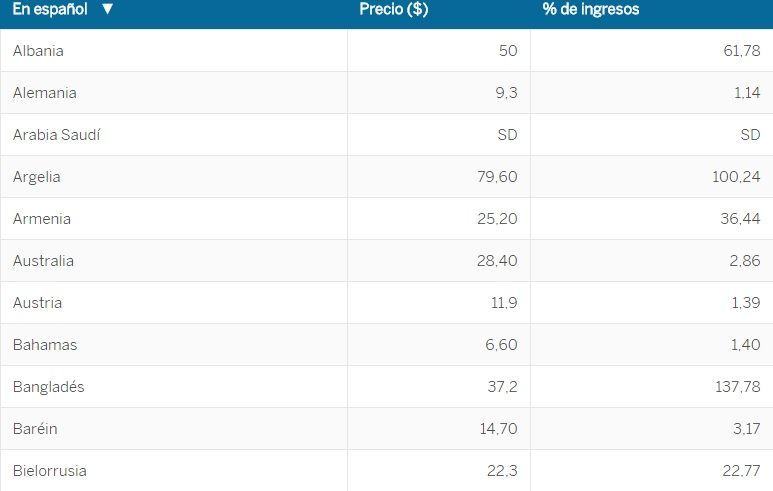The height and width of the screenshot is (491, 773).
Task: Sort table by En español column header
Action: click(50, 10)
